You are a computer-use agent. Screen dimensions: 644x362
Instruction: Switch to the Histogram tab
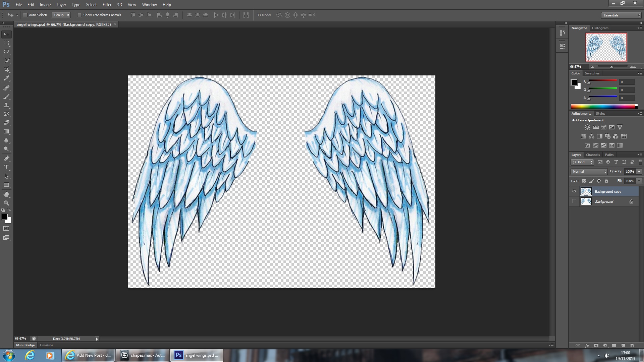point(600,28)
